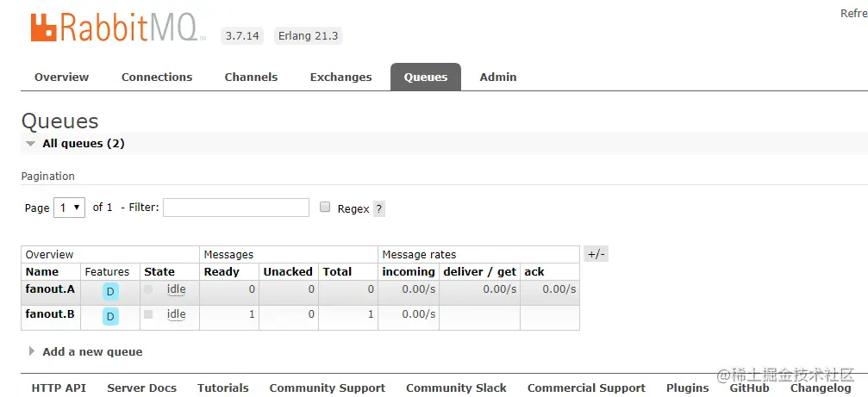Sort queues by incoming rate column
The width and height of the screenshot is (868, 397).
pyautogui.click(x=409, y=271)
